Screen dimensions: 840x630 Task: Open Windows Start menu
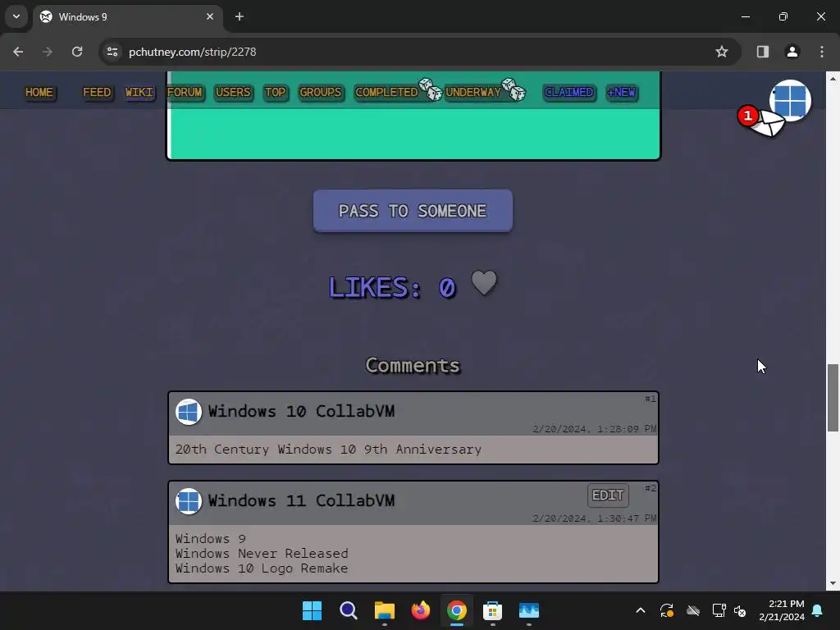click(x=312, y=610)
